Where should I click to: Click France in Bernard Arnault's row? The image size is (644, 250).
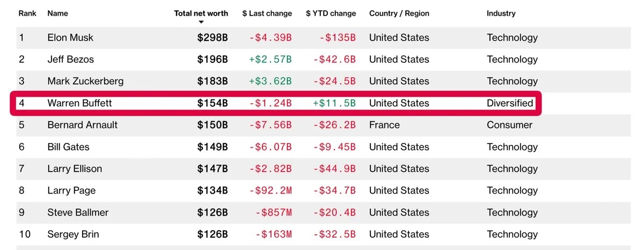[384, 125]
